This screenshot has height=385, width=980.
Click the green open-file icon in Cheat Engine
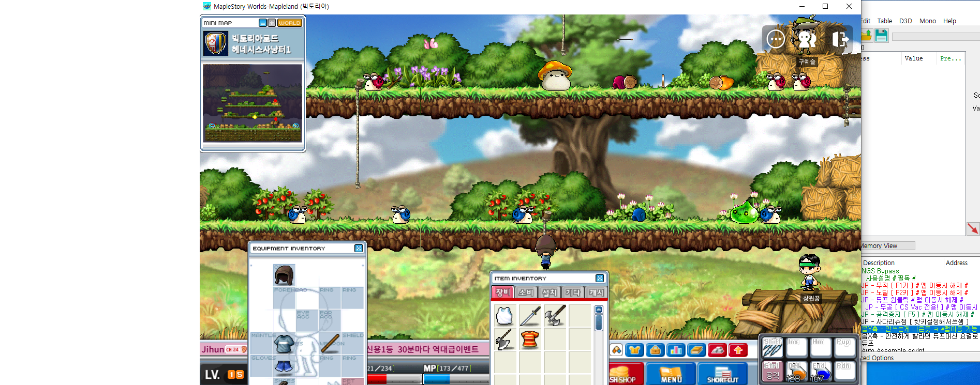pos(867,36)
